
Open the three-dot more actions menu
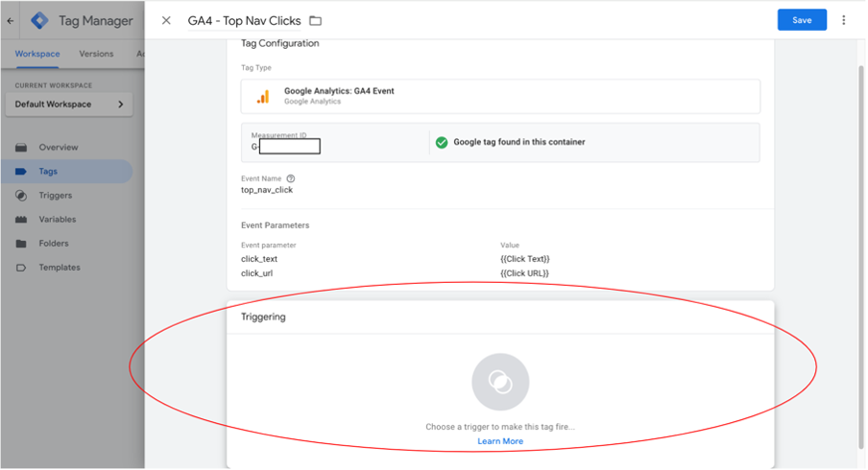tap(844, 20)
